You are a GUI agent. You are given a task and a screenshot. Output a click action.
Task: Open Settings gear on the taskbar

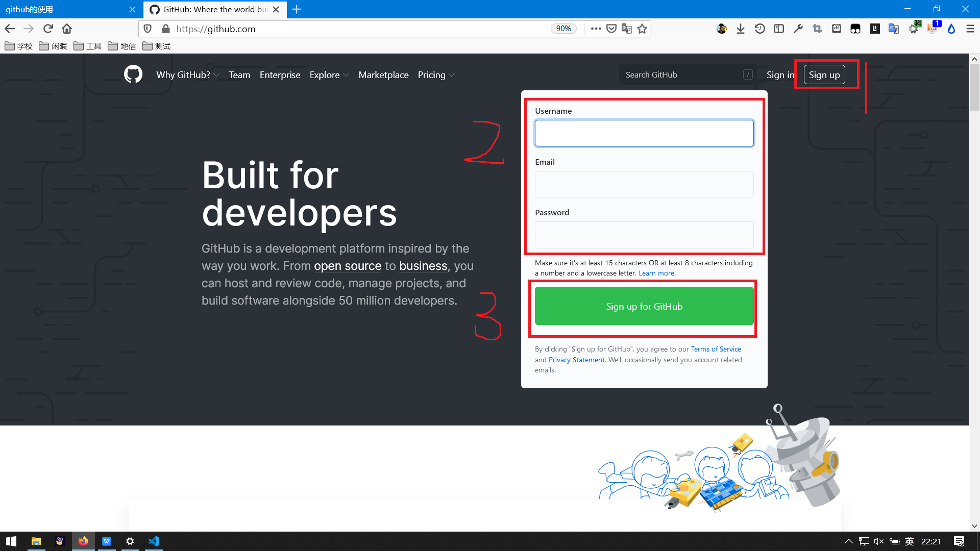click(130, 541)
